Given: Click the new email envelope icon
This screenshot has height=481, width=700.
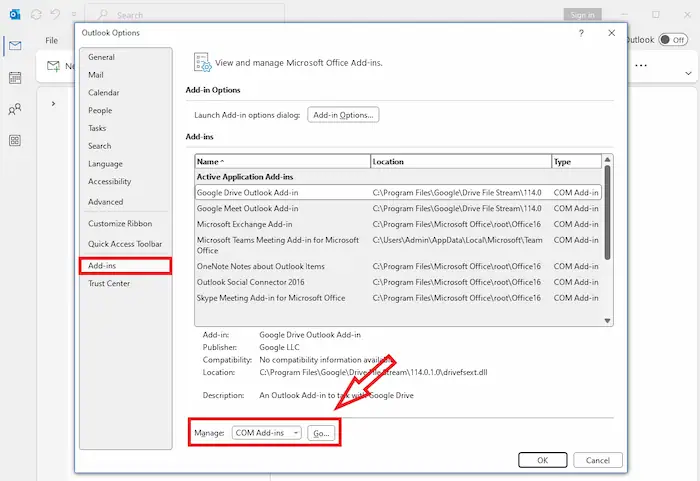Looking at the screenshot, I should (54, 66).
